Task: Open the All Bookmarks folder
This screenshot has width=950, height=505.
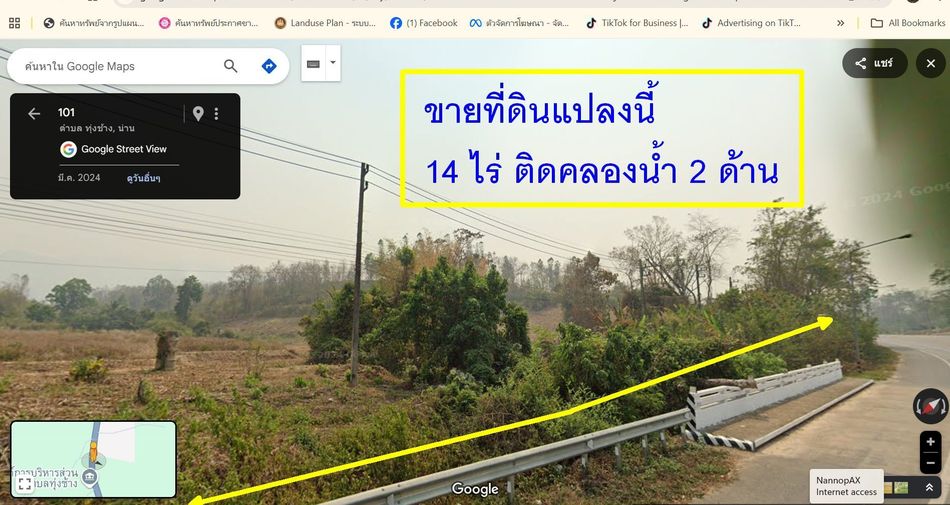Action: click(908, 23)
